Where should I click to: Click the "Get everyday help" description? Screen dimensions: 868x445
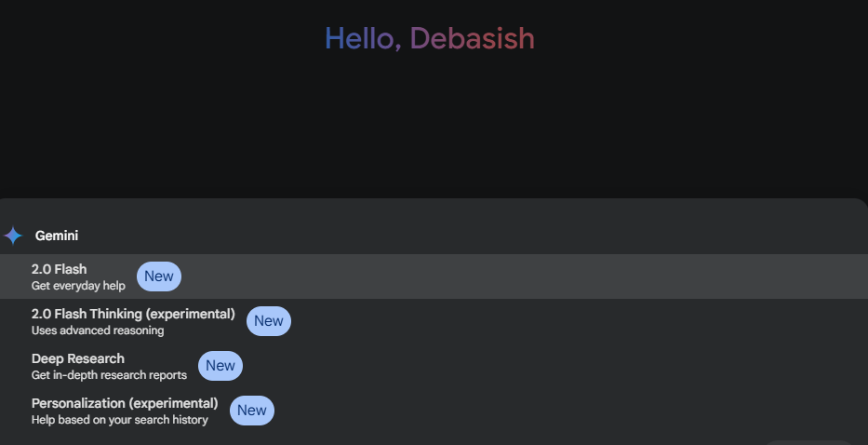[78, 286]
